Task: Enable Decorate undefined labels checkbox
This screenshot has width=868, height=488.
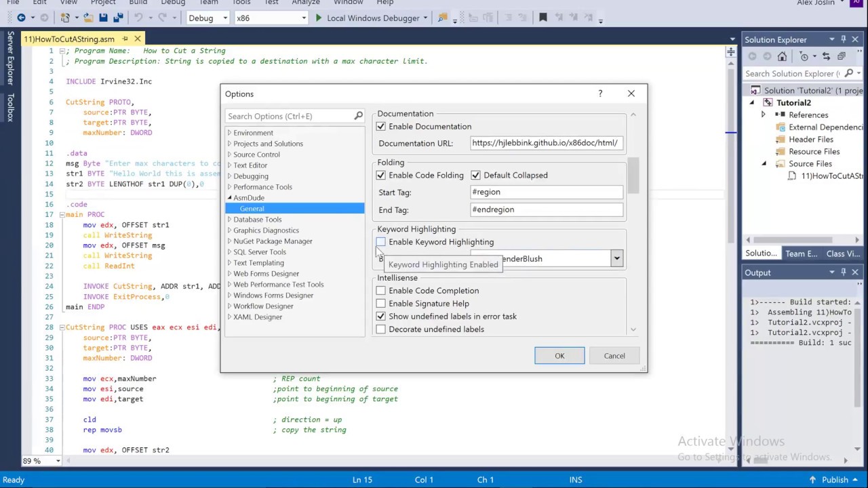Action: [381, 329]
